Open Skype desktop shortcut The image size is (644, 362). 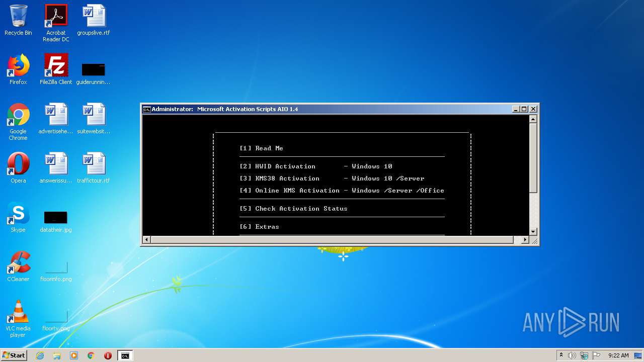18,218
